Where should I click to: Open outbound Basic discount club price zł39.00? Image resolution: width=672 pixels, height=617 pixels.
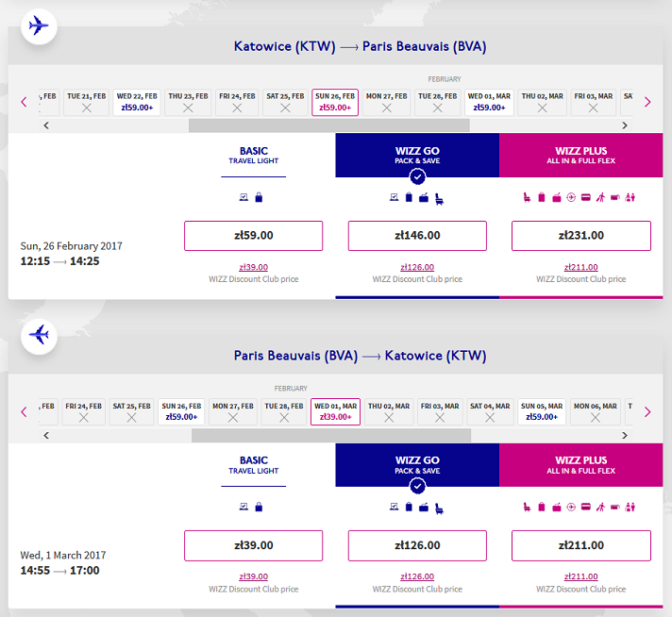pyautogui.click(x=253, y=267)
